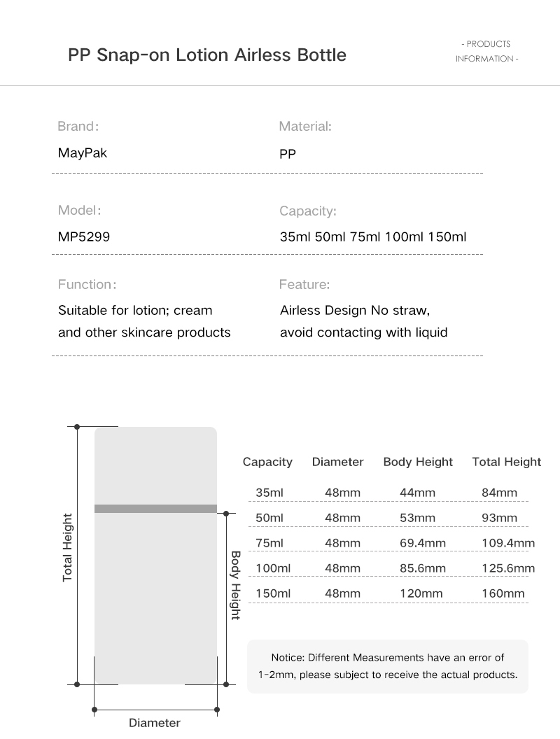Screen dimensions: 560x739
Task: Click the Suitable for lotion; cream text
Action: click(x=135, y=311)
